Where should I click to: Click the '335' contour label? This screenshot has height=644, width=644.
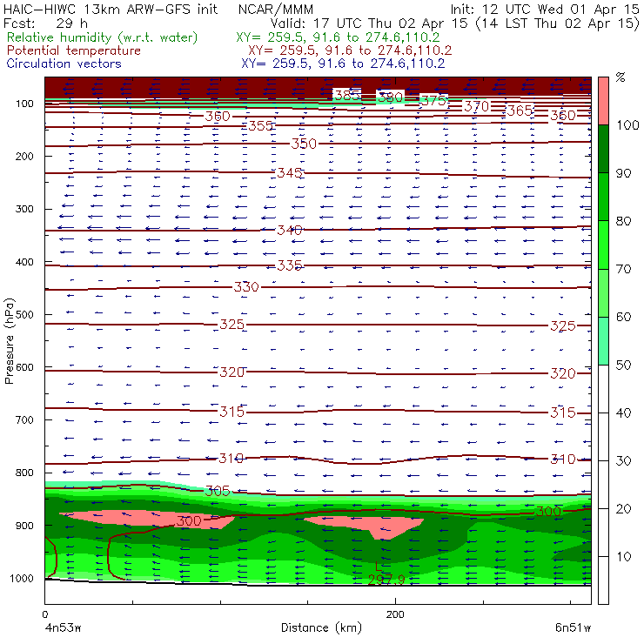coord(290,265)
